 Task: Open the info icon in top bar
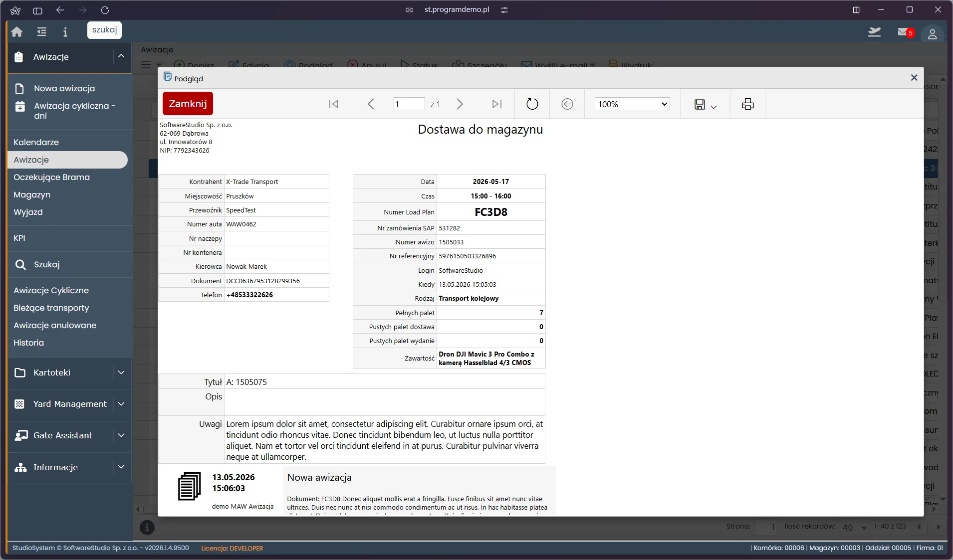click(x=65, y=32)
